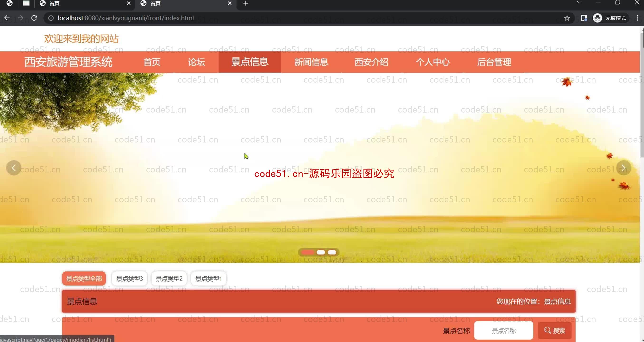This screenshot has width=644, height=342.
Task: Click the first carousel dot indicator
Action: tap(307, 252)
